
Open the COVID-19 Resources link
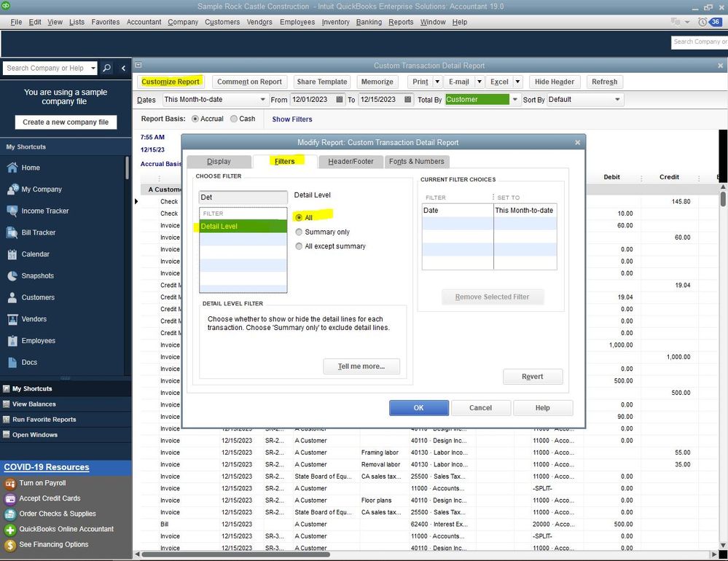coord(47,467)
